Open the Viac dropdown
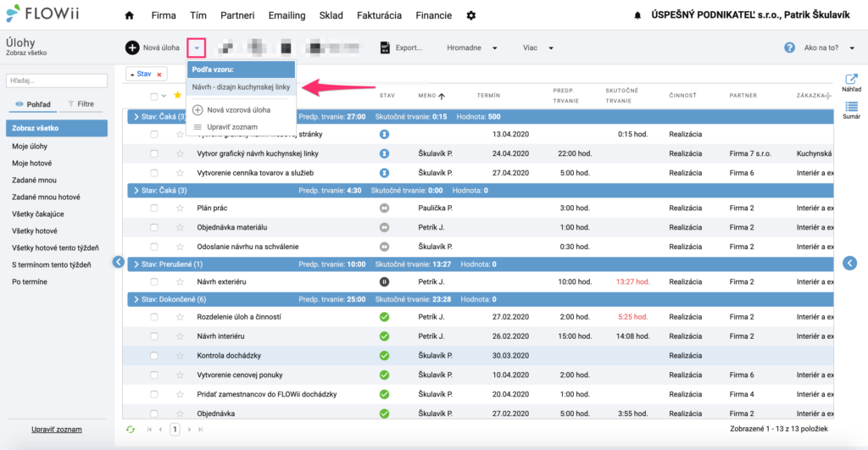 [538, 47]
